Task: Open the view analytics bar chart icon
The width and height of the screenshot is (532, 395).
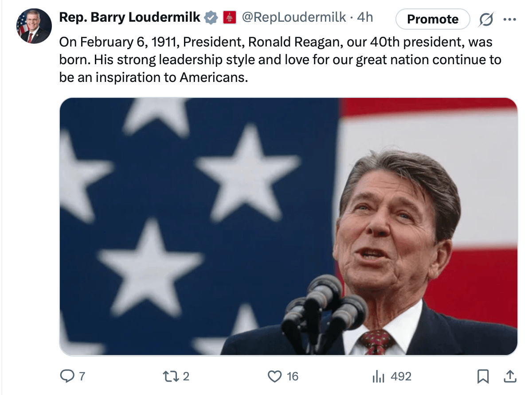Action: [x=378, y=376]
